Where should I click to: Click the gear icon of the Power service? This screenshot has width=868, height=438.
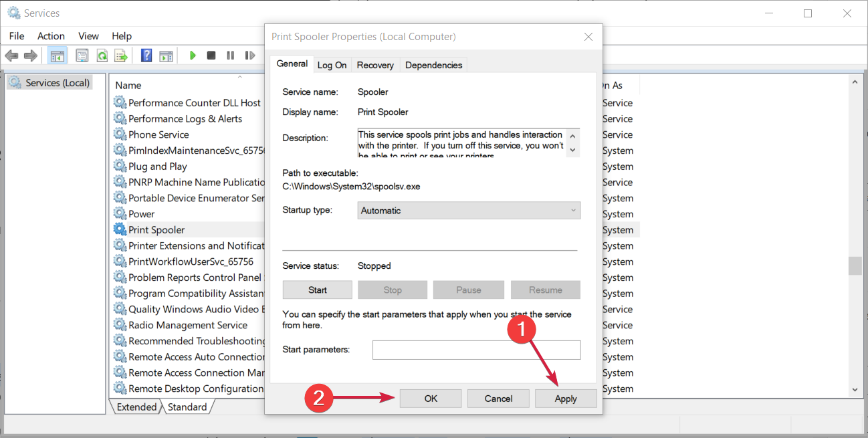pyautogui.click(x=120, y=214)
